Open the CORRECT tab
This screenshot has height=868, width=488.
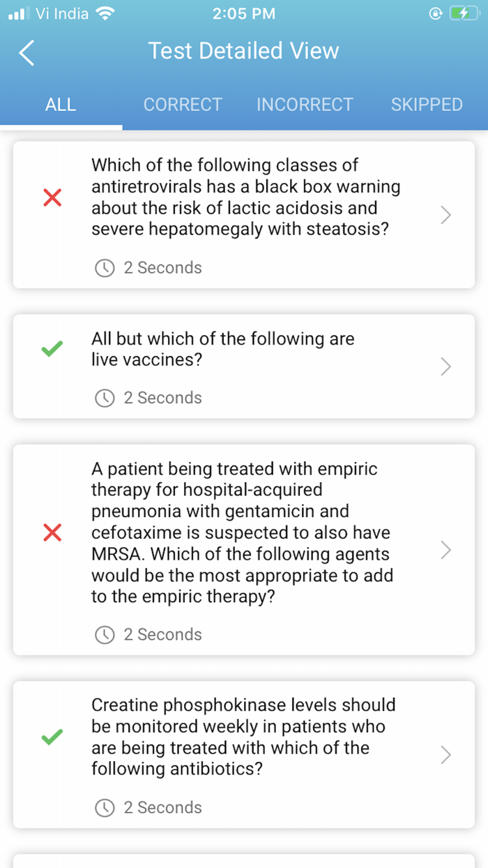click(x=183, y=105)
